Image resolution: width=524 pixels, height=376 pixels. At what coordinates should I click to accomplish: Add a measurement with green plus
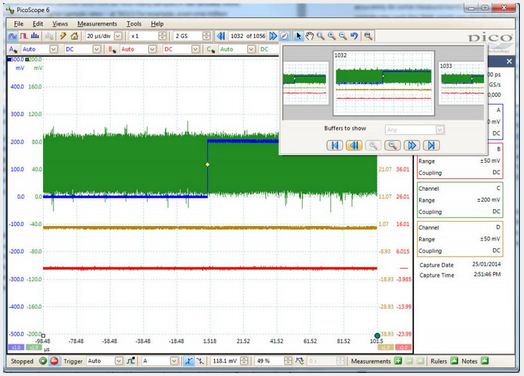click(398, 361)
